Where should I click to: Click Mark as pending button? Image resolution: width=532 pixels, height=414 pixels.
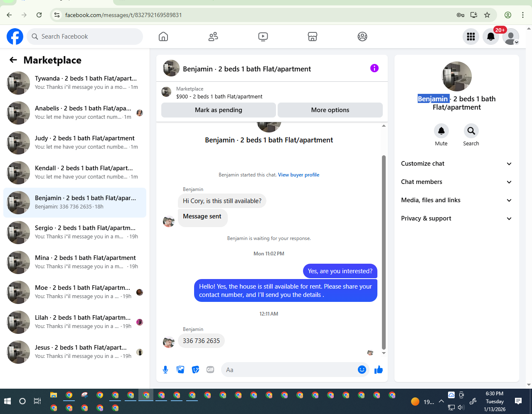click(219, 110)
